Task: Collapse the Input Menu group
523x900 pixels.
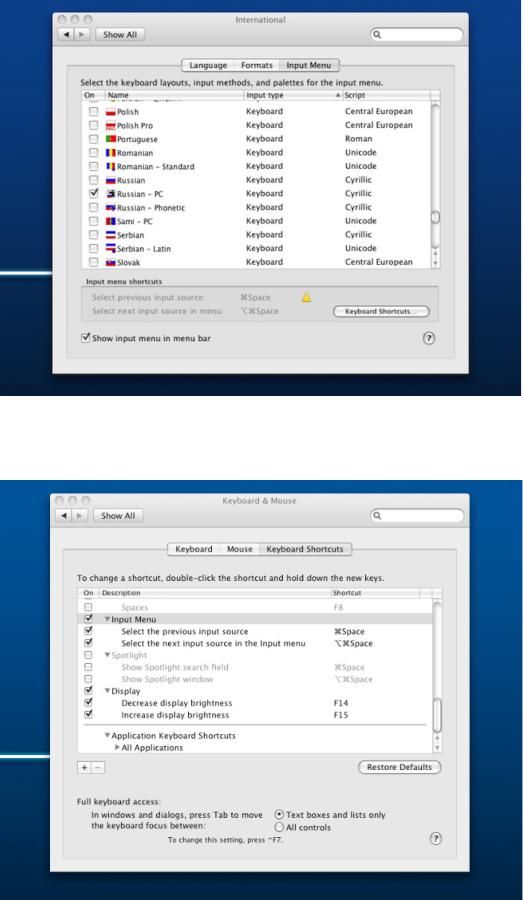Action: tap(107, 620)
